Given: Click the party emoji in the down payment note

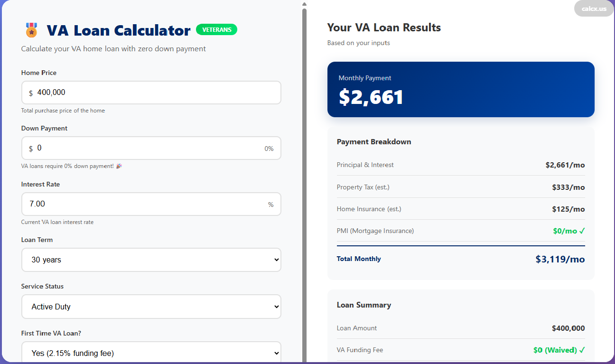Looking at the screenshot, I should pos(119,166).
